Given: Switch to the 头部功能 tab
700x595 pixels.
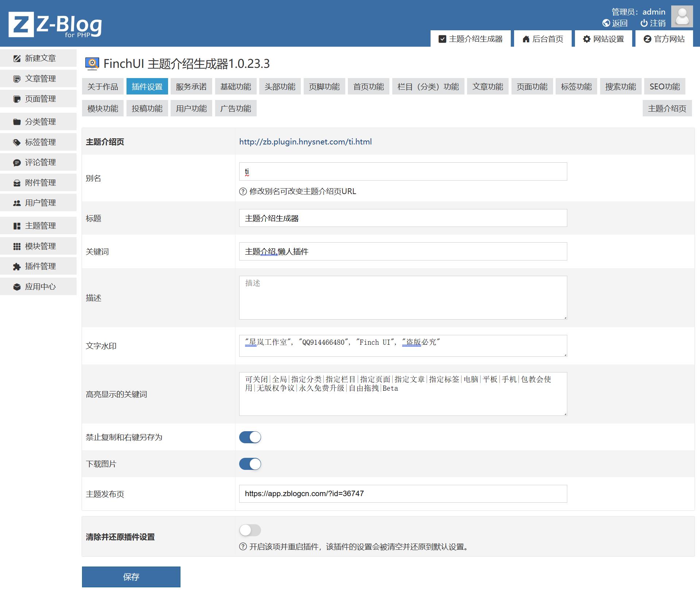Looking at the screenshot, I should click(280, 86).
